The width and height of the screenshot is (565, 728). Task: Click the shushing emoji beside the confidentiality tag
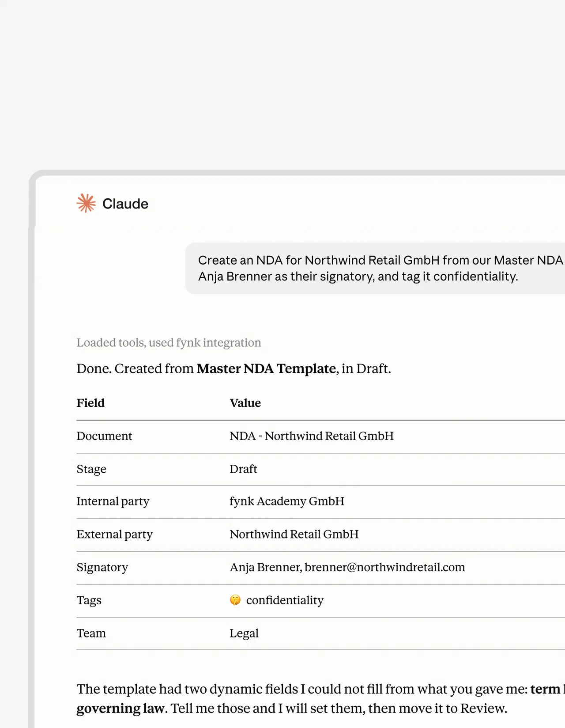click(235, 599)
